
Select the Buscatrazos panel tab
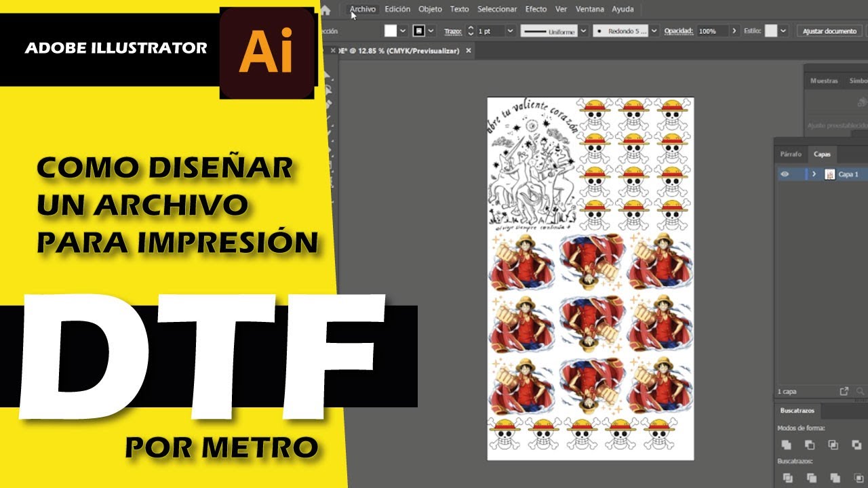coord(797,411)
